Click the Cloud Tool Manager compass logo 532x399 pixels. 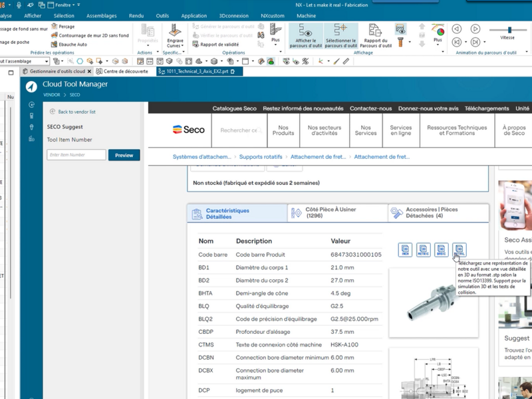31,87
